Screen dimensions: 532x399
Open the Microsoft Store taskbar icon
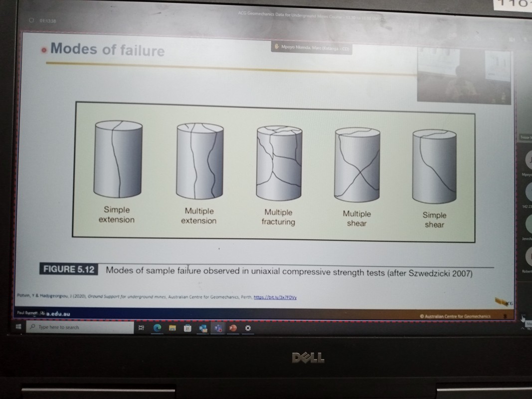[x=188, y=328]
